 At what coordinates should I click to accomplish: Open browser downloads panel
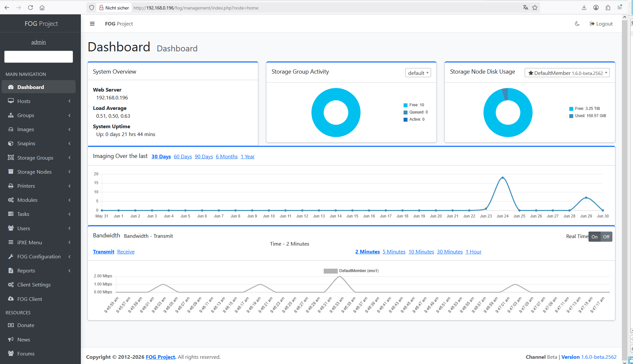click(584, 8)
